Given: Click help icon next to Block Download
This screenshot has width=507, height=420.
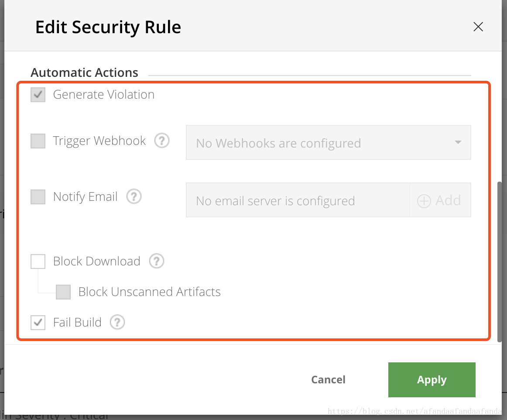Looking at the screenshot, I should [157, 261].
